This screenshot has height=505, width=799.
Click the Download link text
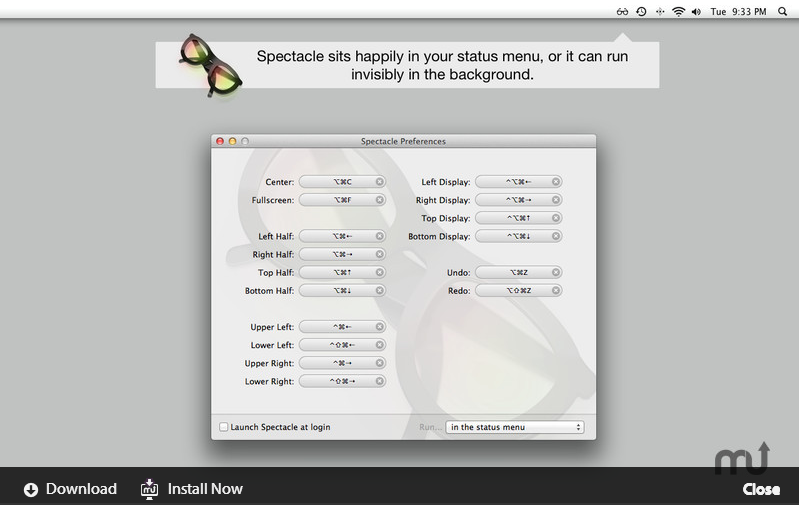(81, 489)
